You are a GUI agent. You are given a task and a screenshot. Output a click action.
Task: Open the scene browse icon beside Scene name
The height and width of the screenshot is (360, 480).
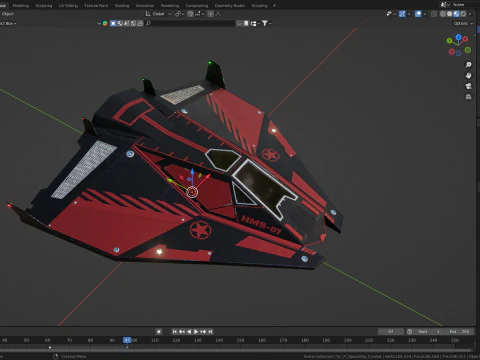(445, 4)
